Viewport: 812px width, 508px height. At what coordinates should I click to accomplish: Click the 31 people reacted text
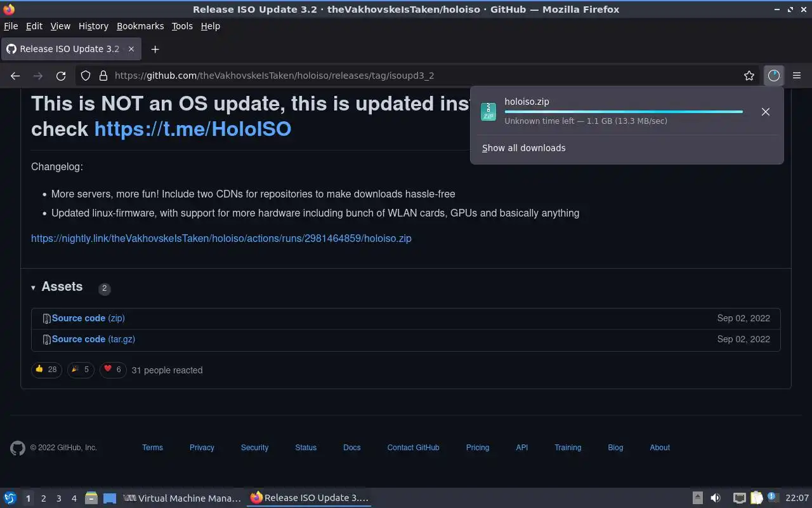point(167,370)
